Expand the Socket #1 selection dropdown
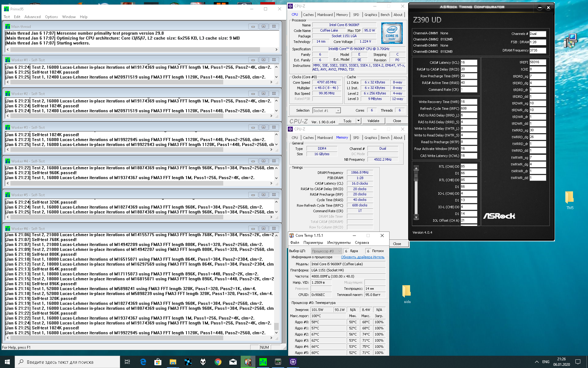588x368 pixels. tap(338, 111)
